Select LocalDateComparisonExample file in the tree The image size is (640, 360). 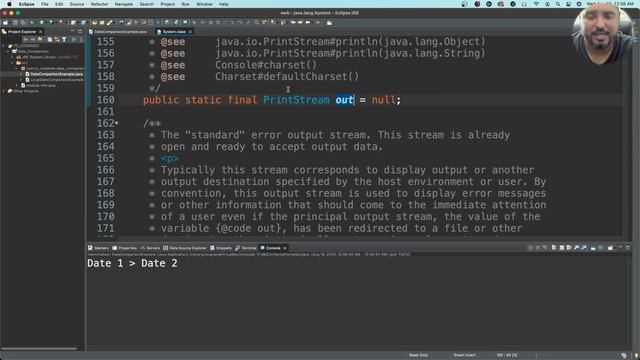[55, 80]
